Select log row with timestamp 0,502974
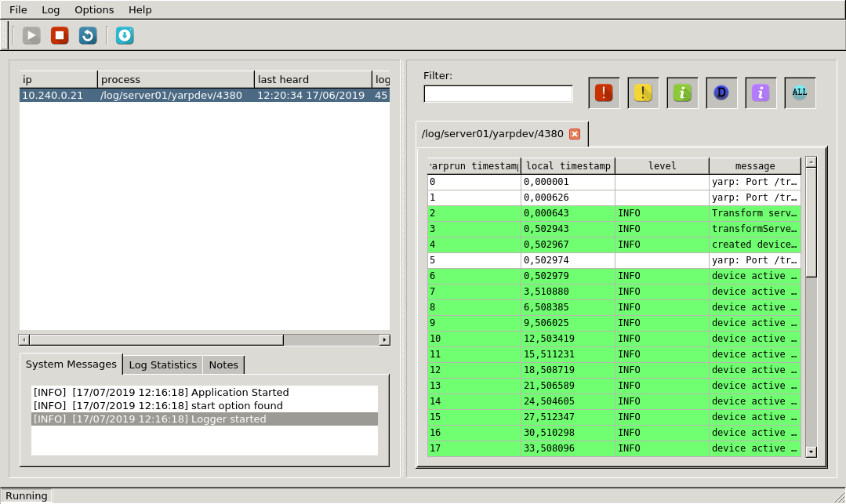 click(x=614, y=260)
